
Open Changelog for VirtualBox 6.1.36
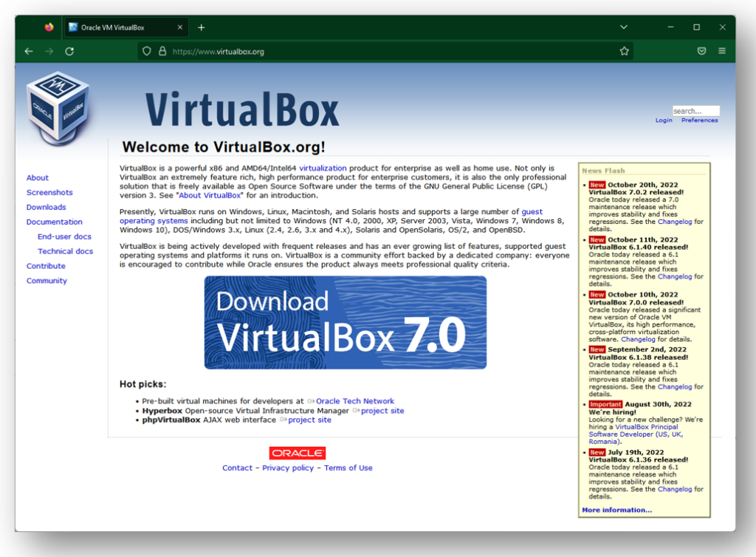pos(675,490)
